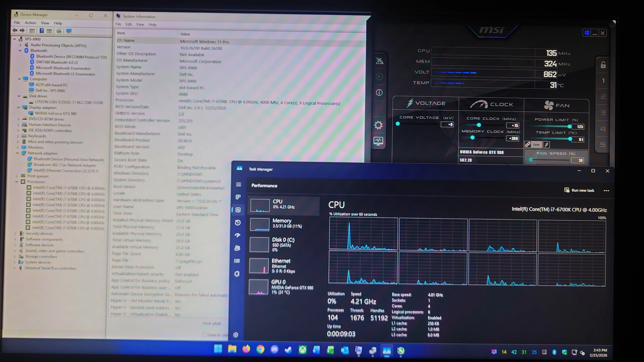Open Task Manager Users page
Image resolution: width=644 pixels, height=362 pixels.
[237, 248]
